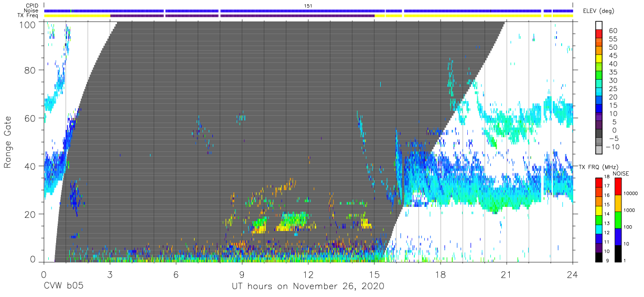Click the '9' label on the TX FRQ colorbar
The height and width of the screenshot is (297, 644).
point(608,260)
